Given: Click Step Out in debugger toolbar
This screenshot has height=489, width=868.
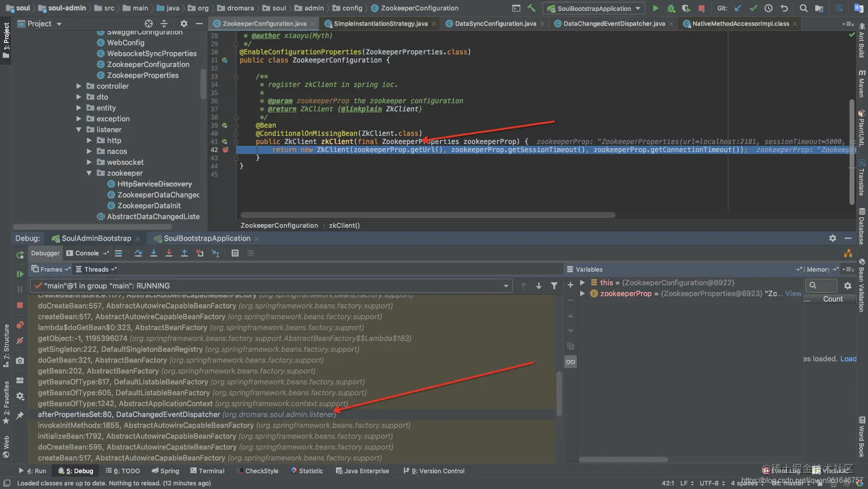Looking at the screenshot, I should click(184, 253).
